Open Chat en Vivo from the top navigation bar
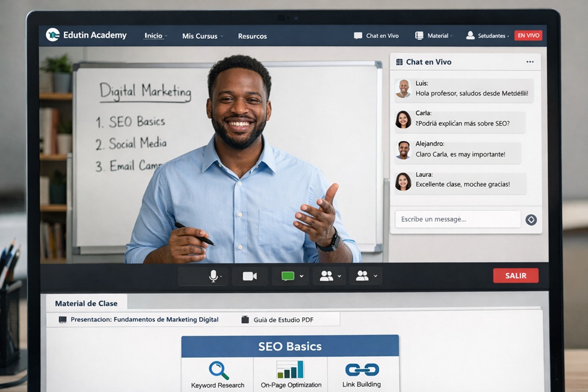The width and height of the screenshot is (588, 392). pyautogui.click(x=376, y=36)
